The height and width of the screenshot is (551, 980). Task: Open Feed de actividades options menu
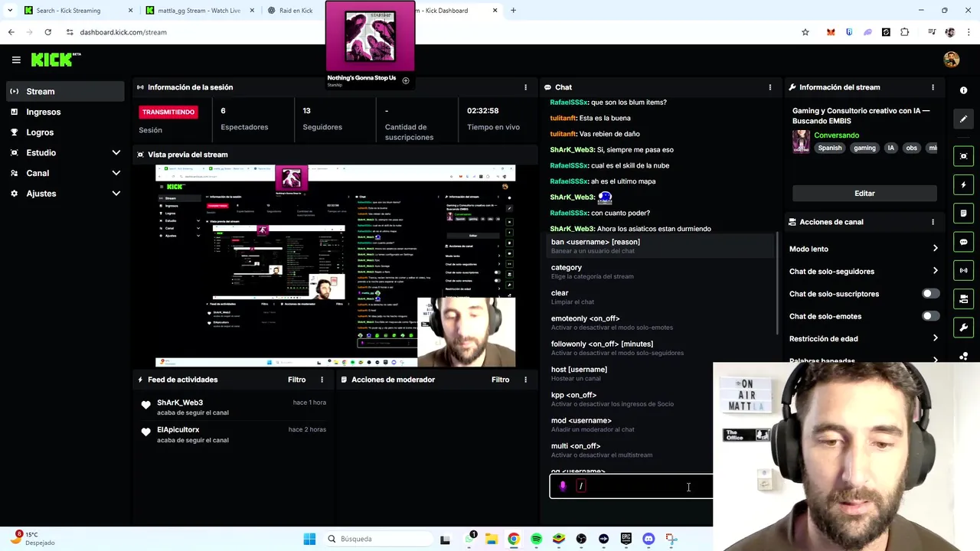coord(322,380)
